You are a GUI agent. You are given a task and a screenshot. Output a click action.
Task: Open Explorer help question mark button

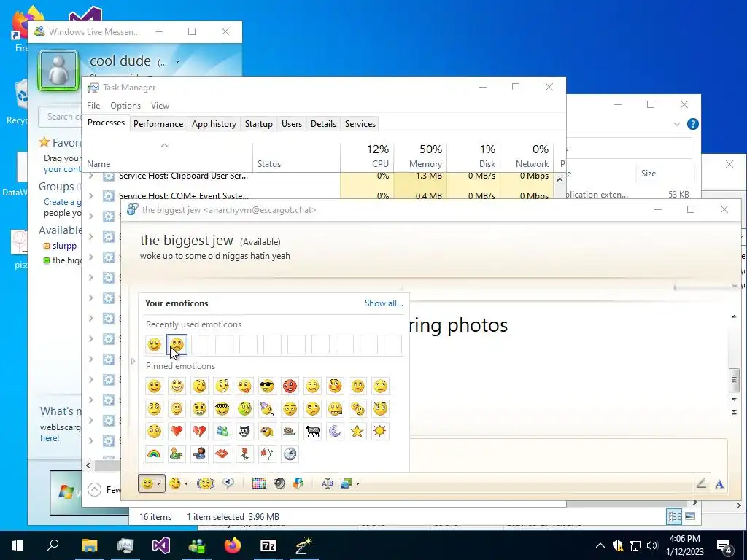point(693,124)
